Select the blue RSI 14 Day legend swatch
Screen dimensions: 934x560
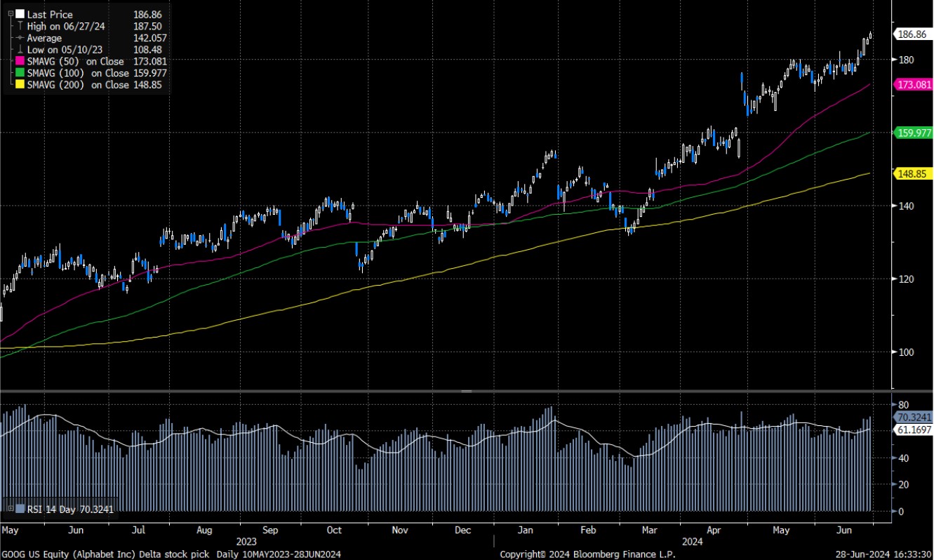[x=20, y=508]
